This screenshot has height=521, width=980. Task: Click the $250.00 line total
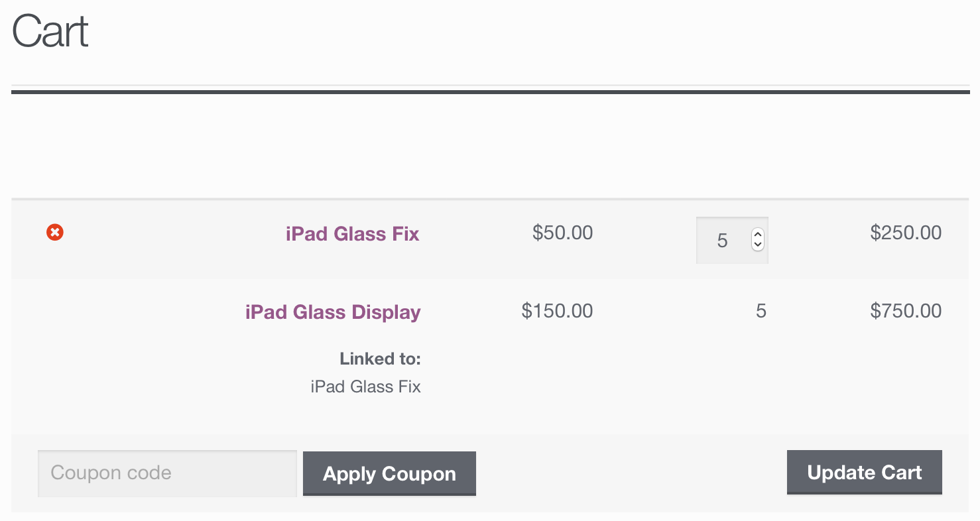906,233
